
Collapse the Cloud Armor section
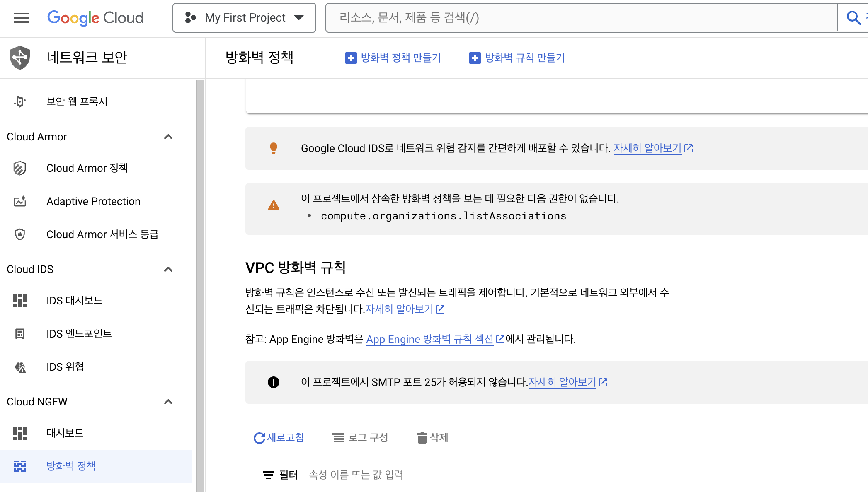168,137
